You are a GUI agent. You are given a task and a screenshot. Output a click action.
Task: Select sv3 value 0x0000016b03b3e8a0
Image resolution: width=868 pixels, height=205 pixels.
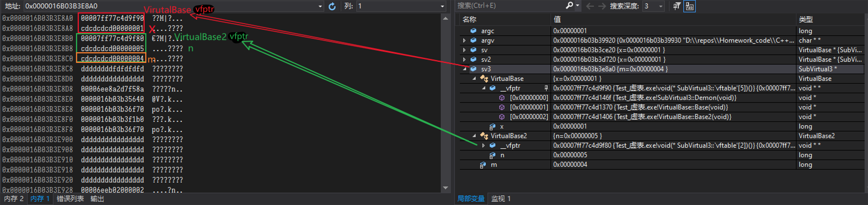pyautogui.click(x=673, y=69)
